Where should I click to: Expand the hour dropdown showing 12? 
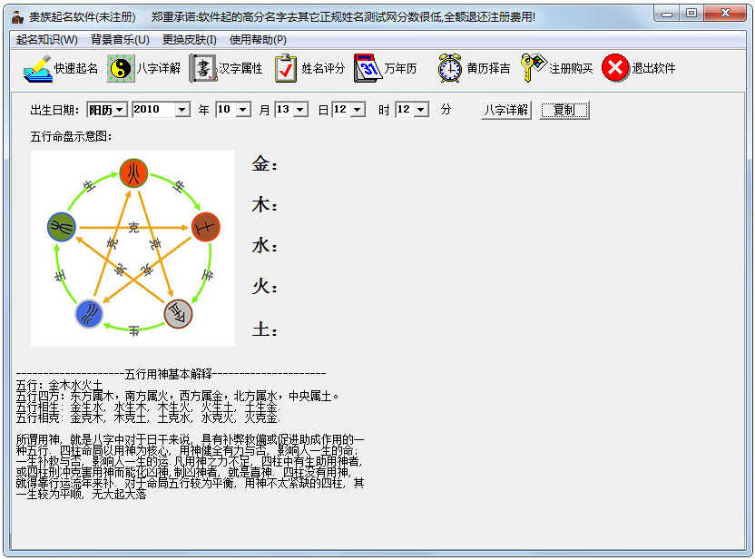[358, 110]
